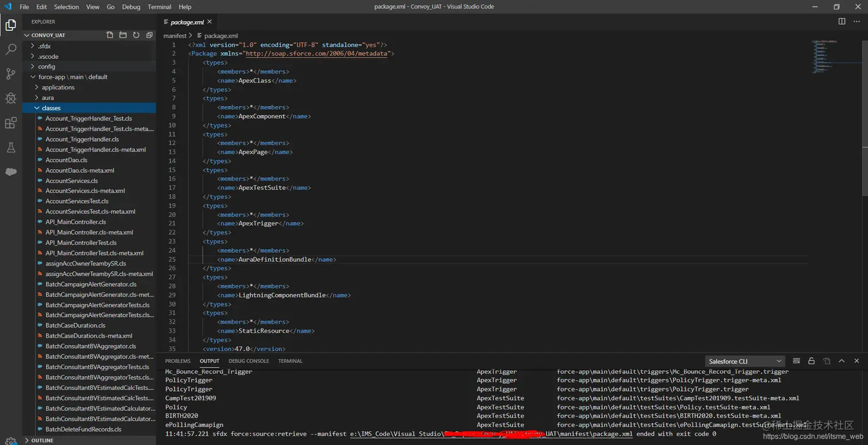Expand the config folder
This screenshot has height=445, width=868.
46,67
